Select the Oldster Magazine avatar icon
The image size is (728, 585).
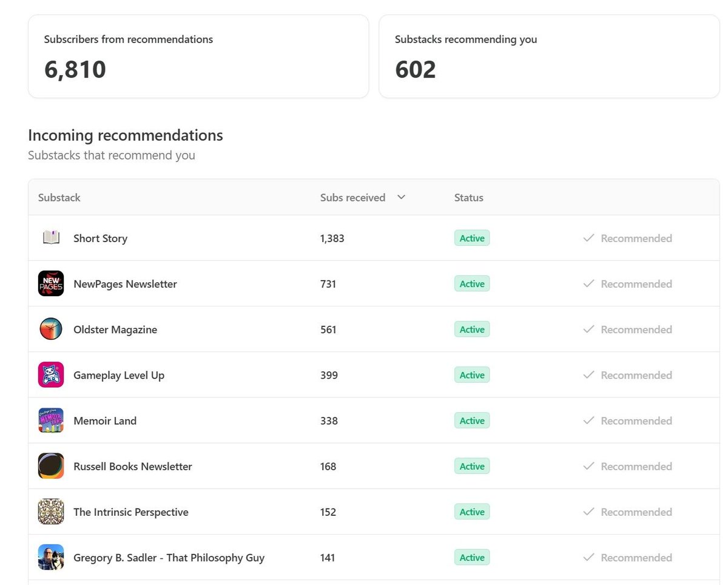51,329
